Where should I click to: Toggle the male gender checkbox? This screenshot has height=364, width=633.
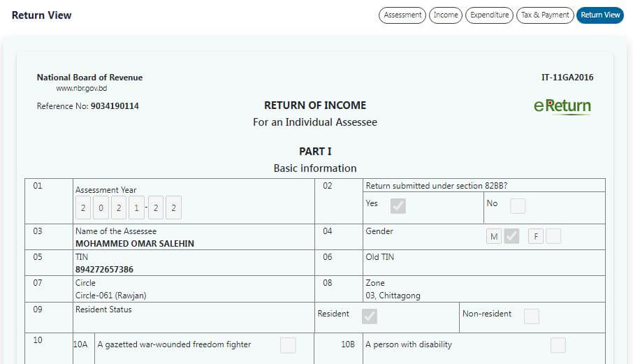pyautogui.click(x=512, y=236)
